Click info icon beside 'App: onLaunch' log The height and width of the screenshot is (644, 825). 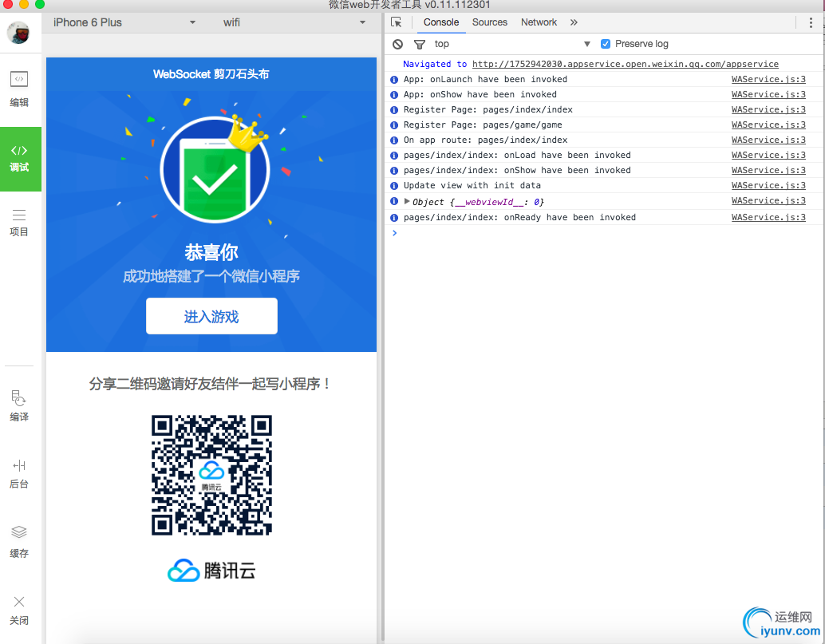pyautogui.click(x=394, y=80)
